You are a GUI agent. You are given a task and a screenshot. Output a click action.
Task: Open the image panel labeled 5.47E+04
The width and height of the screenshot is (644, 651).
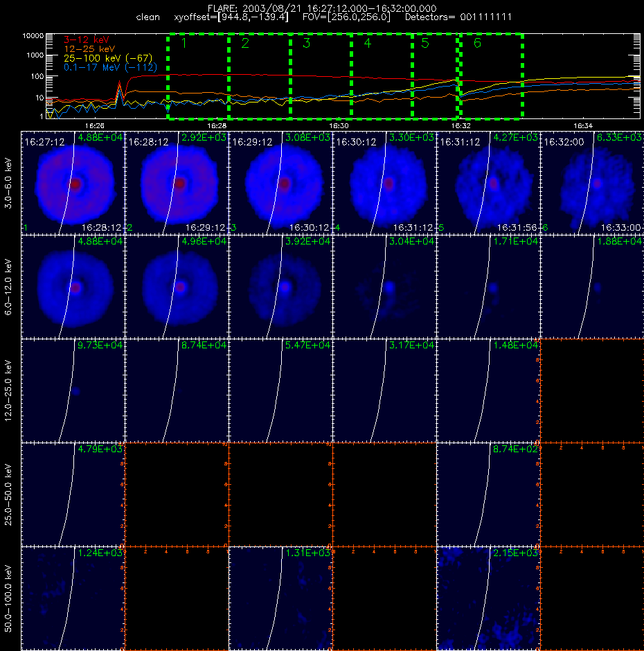[280, 391]
